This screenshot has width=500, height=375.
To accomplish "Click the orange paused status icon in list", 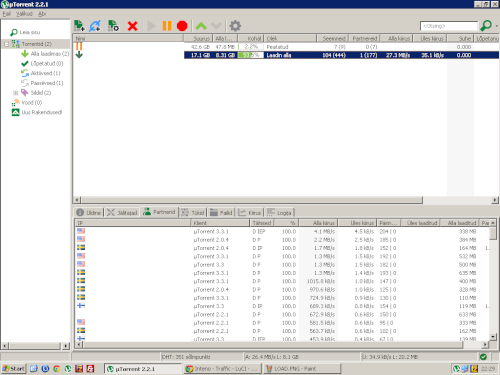I will click(79, 47).
